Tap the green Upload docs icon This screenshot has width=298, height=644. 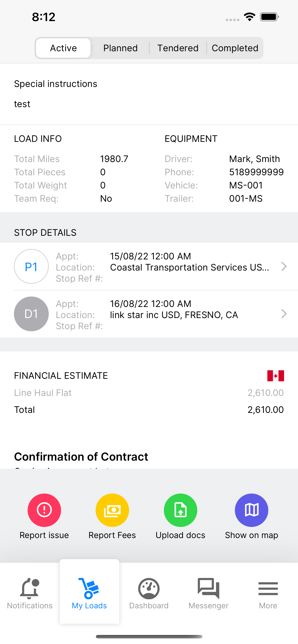tap(180, 510)
